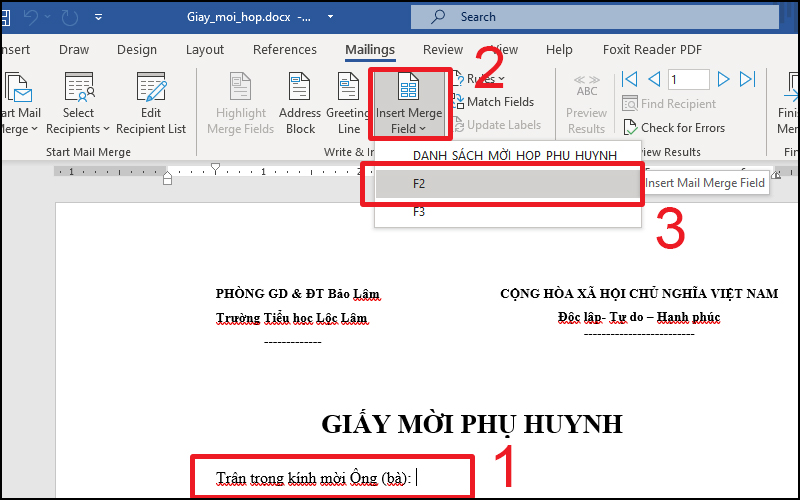Screen dimensions: 800x500
Task: Toggle Preview Results
Action: [586, 104]
